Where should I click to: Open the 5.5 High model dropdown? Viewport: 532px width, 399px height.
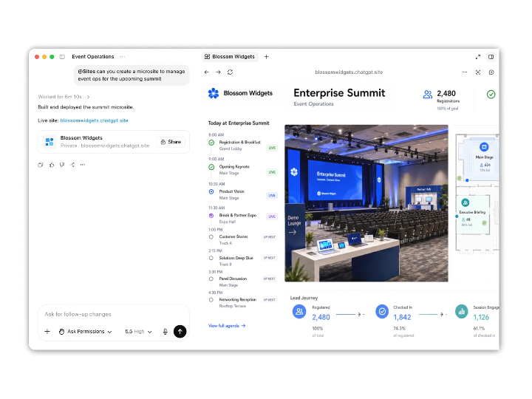click(x=138, y=332)
